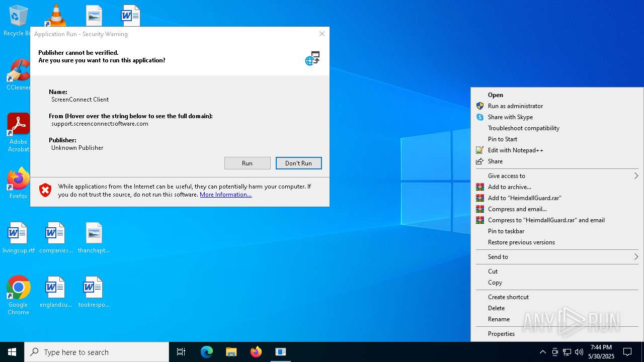Select Troubleshoot compatibility
This screenshot has width=644, height=362.
coord(557,128)
